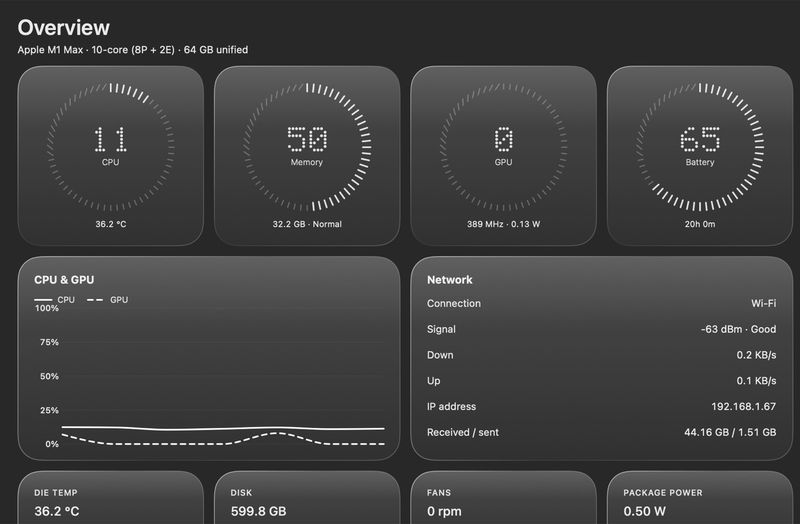Click the 192.168.1.67 IP value

(743, 407)
